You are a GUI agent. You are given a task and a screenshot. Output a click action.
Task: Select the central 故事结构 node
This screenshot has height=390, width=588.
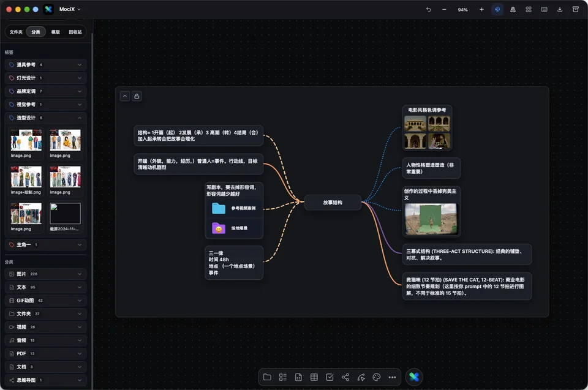pyautogui.click(x=333, y=203)
